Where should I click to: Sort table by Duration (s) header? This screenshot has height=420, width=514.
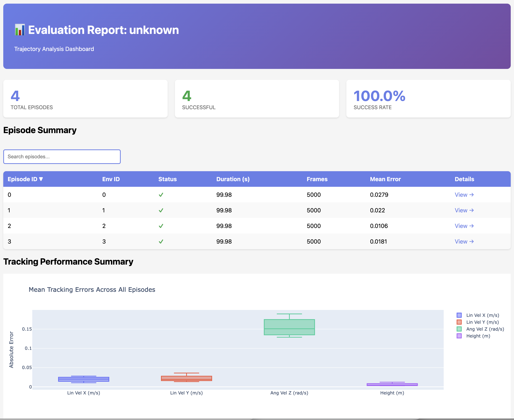233,179
